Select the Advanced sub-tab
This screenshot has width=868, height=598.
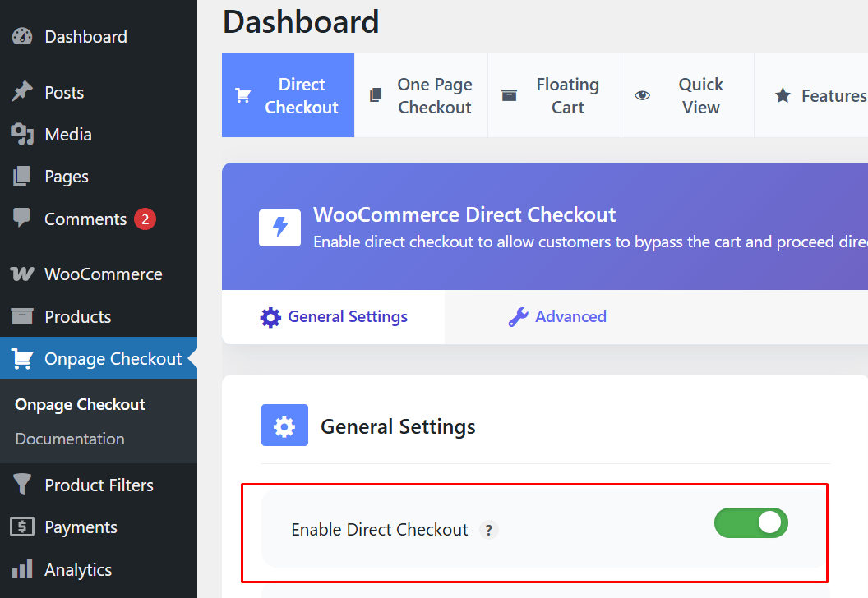point(557,317)
